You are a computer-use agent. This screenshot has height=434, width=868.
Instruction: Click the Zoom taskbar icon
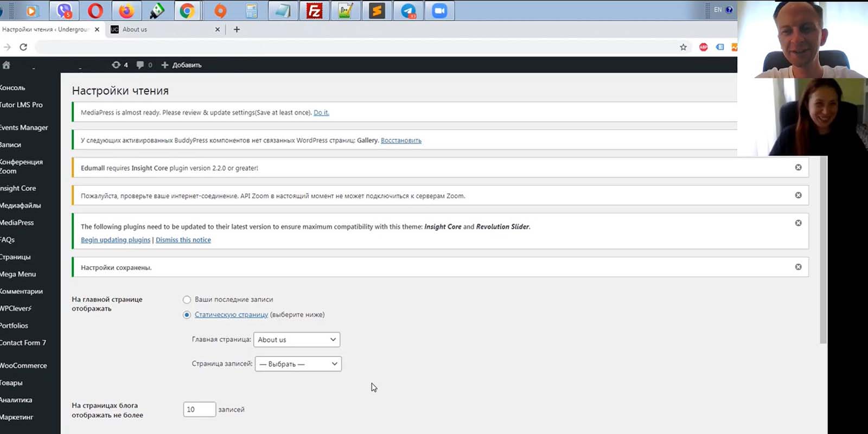click(439, 10)
